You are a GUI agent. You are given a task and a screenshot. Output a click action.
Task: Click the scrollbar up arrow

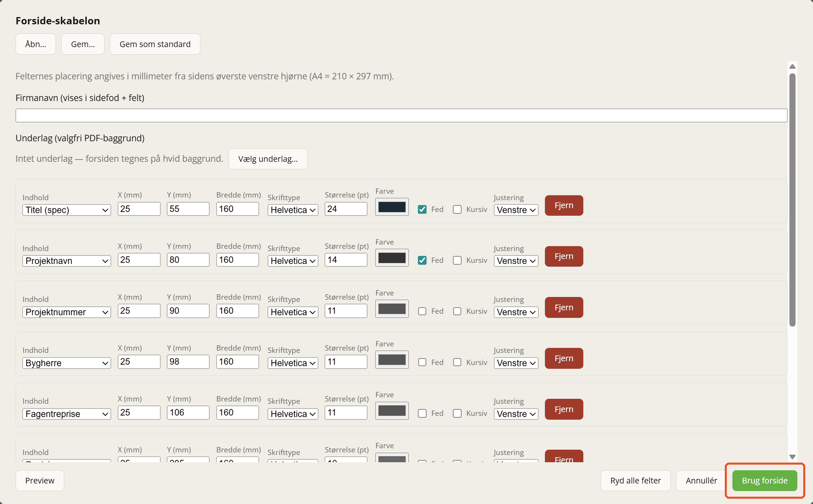[792, 66]
